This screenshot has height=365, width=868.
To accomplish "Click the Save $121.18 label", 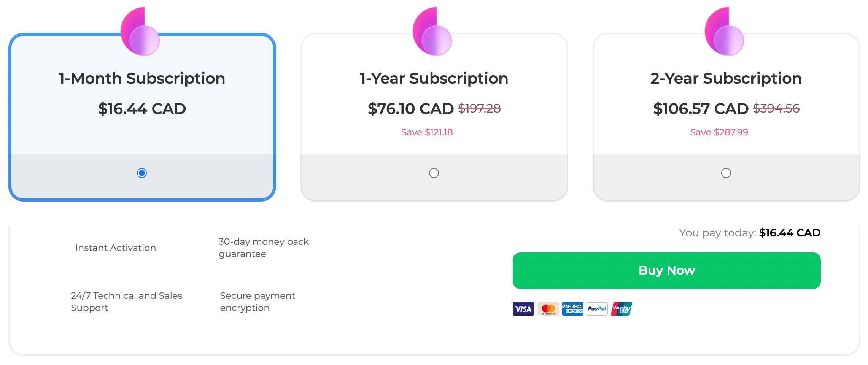I will (426, 132).
